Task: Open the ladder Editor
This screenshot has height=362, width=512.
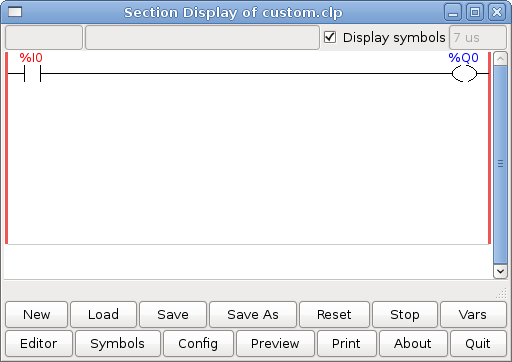Action: [x=39, y=343]
